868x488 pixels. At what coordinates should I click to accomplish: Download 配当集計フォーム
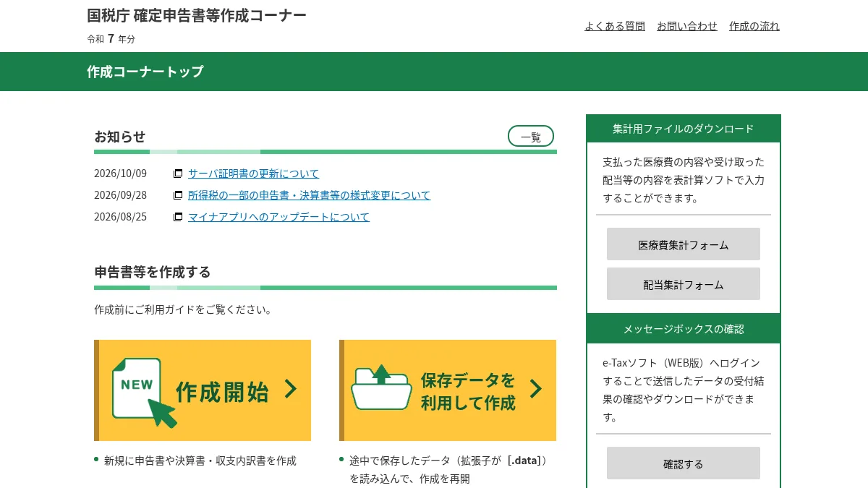click(684, 284)
